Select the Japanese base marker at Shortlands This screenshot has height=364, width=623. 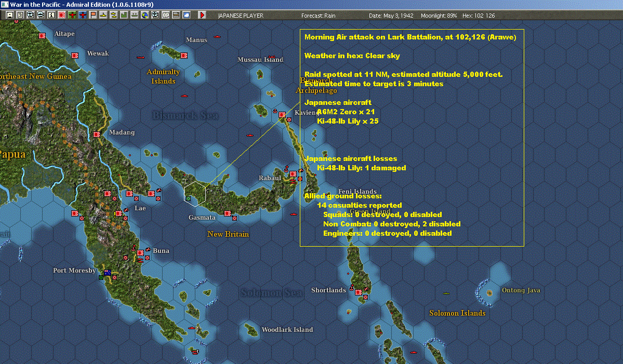click(x=359, y=292)
